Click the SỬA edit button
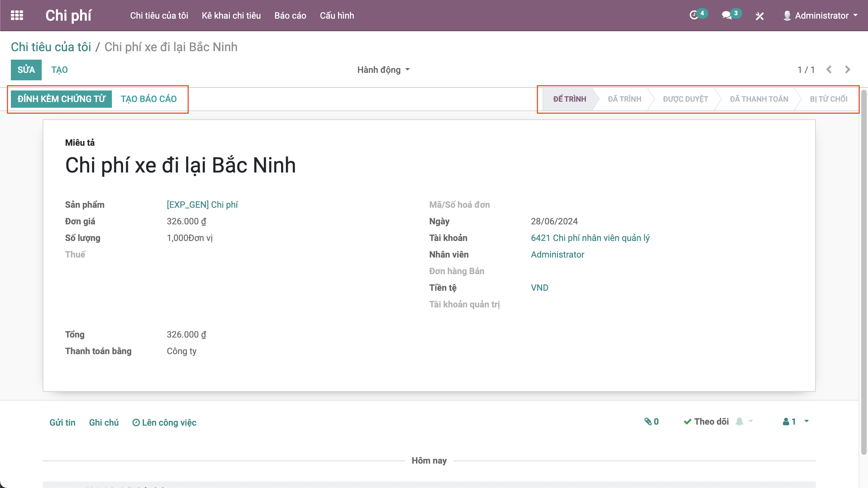Viewport: 868px width, 488px height. click(x=26, y=70)
